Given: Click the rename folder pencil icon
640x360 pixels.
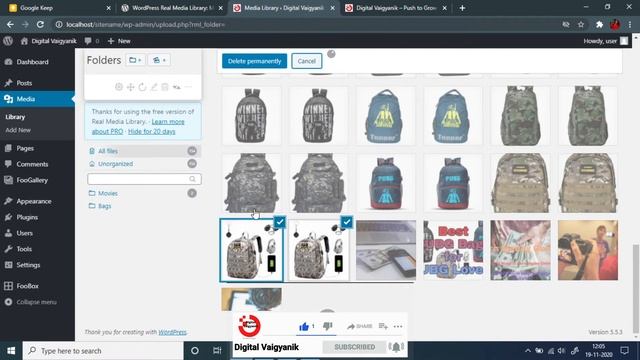Looking at the screenshot, I should (x=154, y=87).
